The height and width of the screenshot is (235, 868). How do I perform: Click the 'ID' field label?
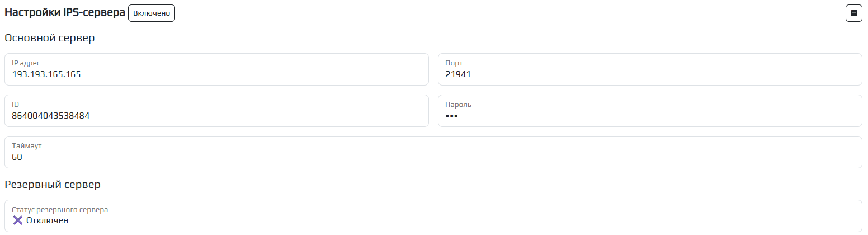tap(16, 105)
